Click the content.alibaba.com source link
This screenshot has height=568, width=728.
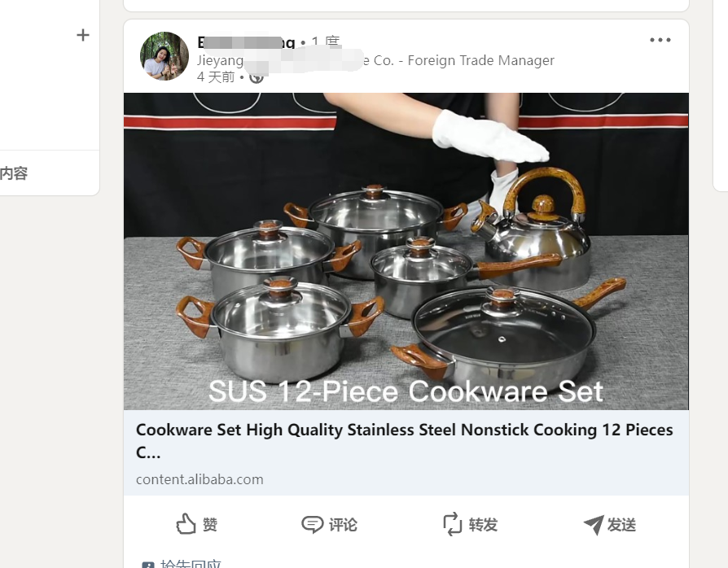point(200,479)
